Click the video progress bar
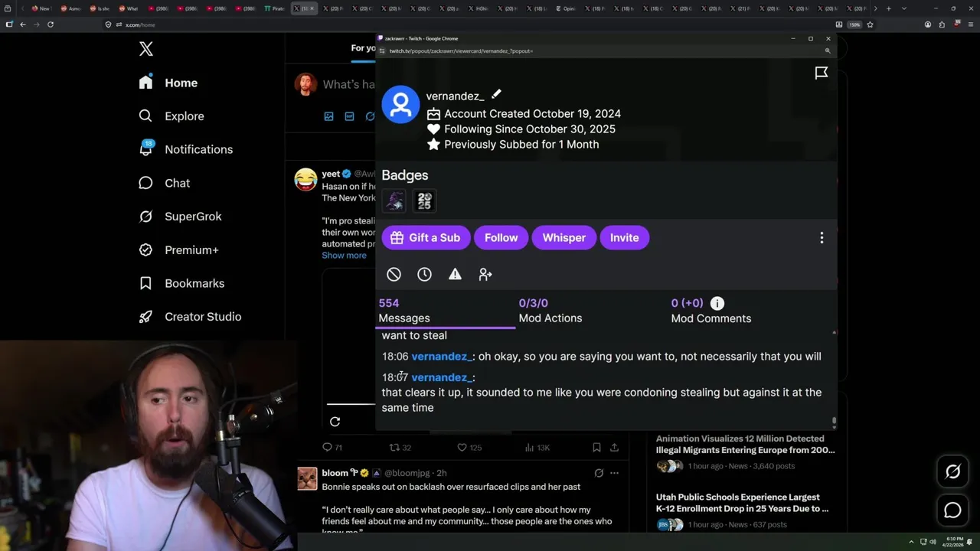Screen dimensions: 980x551 pyautogui.click(x=351, y=404)
